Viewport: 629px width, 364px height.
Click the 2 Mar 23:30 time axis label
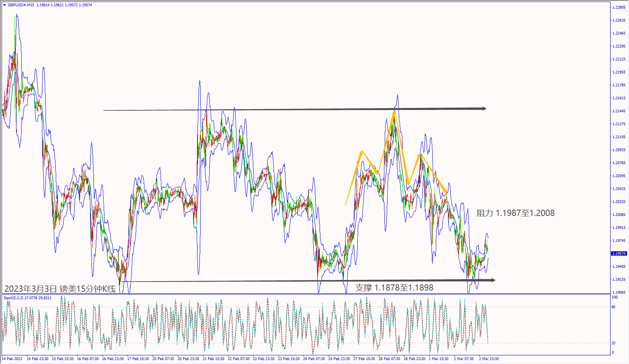coord(489,359)
